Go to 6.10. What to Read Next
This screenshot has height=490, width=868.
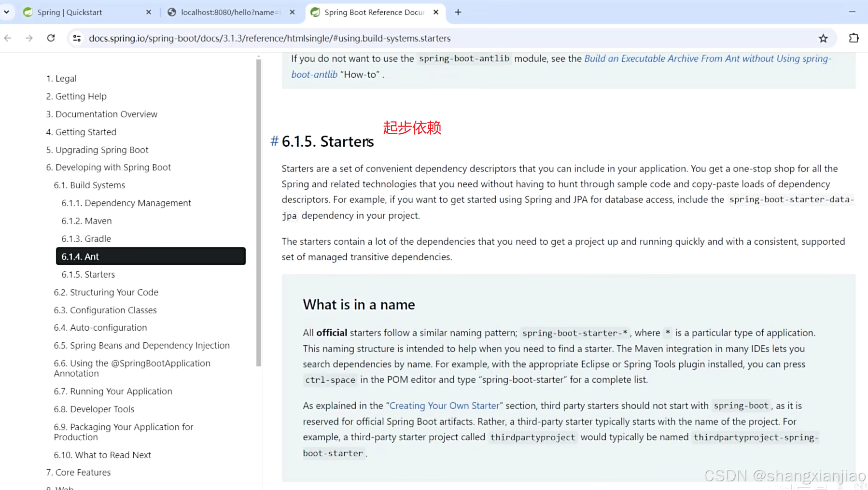click(x=102, y=455)
